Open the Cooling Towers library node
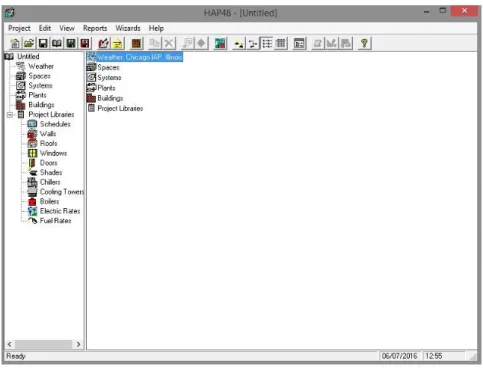The width and height of the screenshot is (483, 369). point(62,192)
